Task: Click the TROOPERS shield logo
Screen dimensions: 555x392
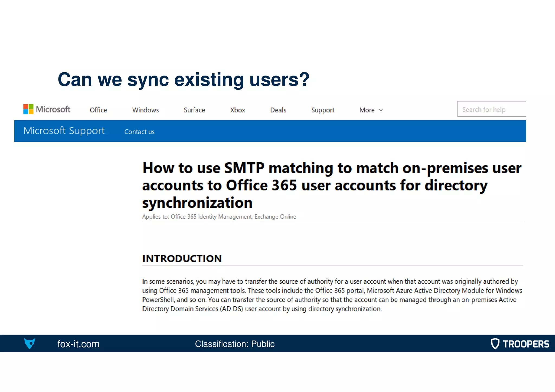Action: [520, 344]
